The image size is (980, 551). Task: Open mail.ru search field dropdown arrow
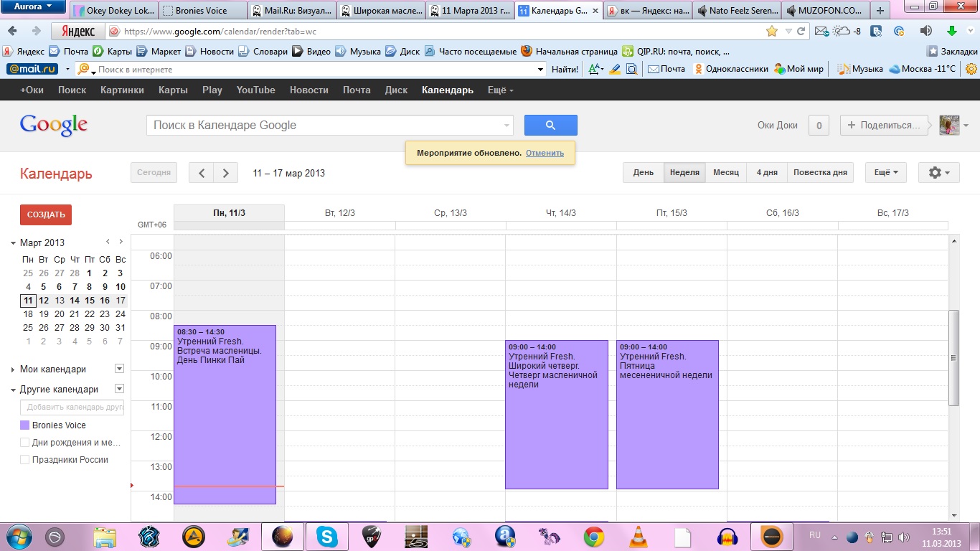(541, 70)
